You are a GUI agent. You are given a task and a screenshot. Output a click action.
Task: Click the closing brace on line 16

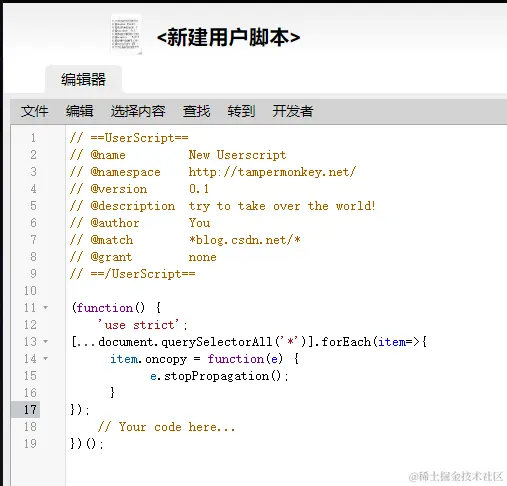[113, 393]
